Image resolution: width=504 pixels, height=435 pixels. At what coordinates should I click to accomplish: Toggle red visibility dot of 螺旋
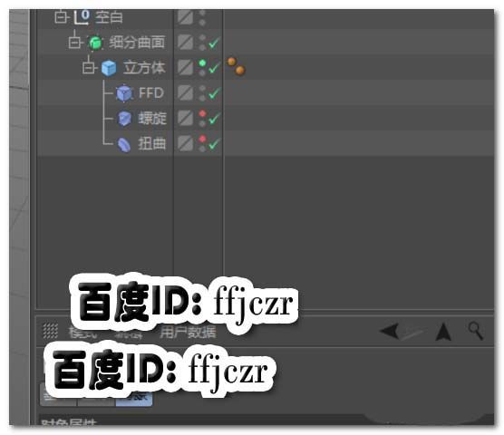(x=202, y=113)
